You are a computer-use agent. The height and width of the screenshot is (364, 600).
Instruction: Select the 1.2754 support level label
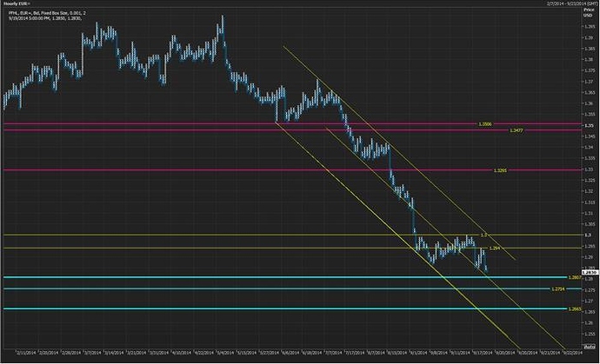558,289
